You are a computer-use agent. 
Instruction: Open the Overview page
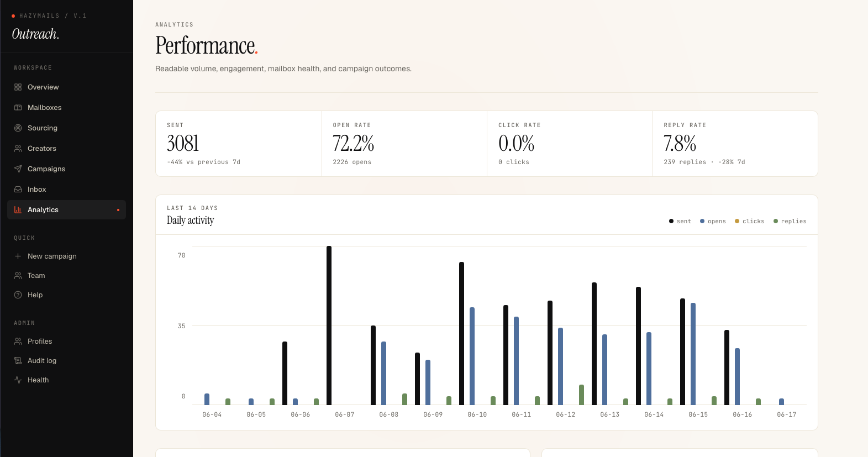[66, 87]
